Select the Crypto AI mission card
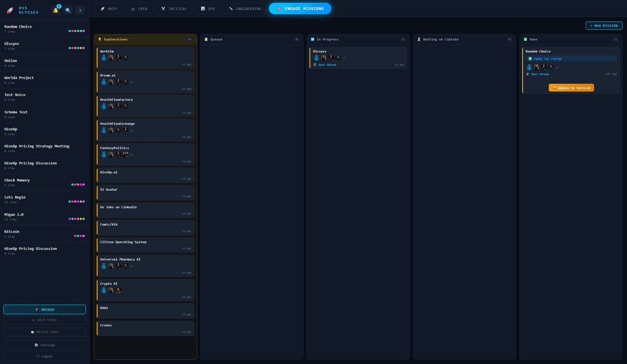 [145, 290]
